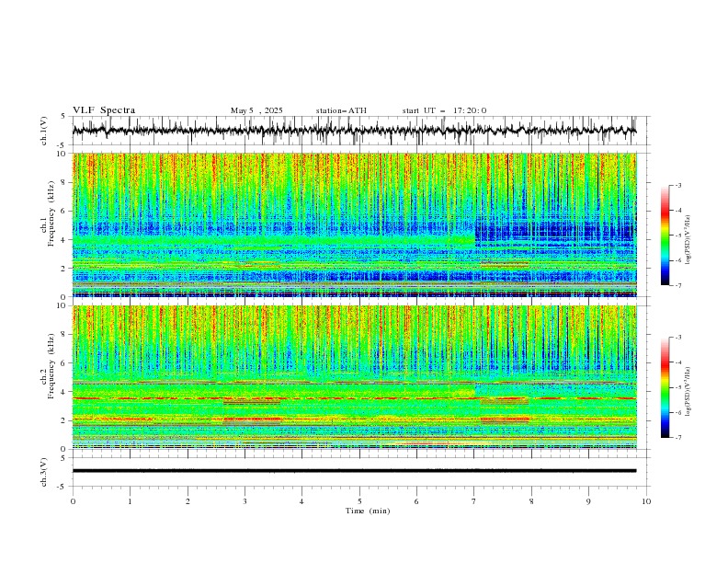The height and width of the screenshot is (563, 728).
Task: Click the ch.1 spectrogram plot area
Action: (354, 224)
